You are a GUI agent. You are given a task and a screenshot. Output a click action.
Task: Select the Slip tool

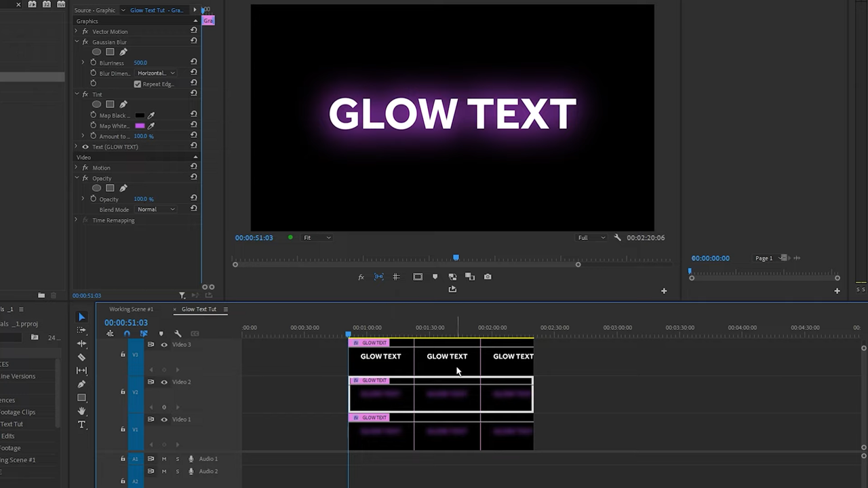(x=81, y=371)
